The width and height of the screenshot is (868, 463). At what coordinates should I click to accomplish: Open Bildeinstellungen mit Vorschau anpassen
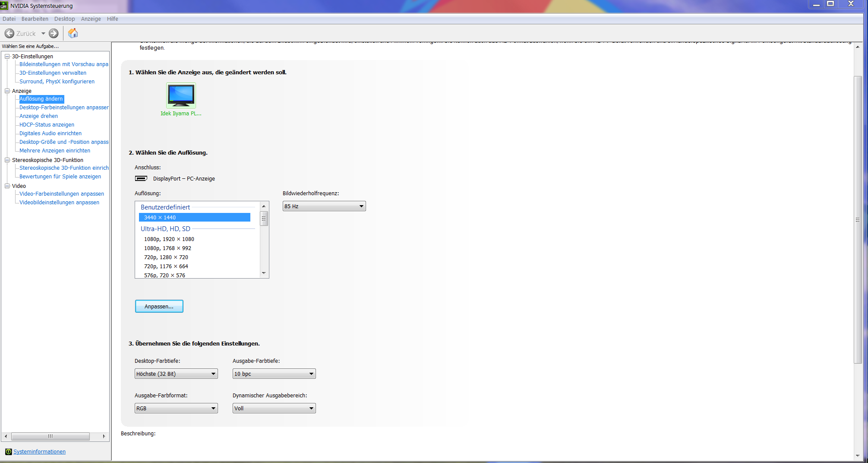(x=64, y=64)
